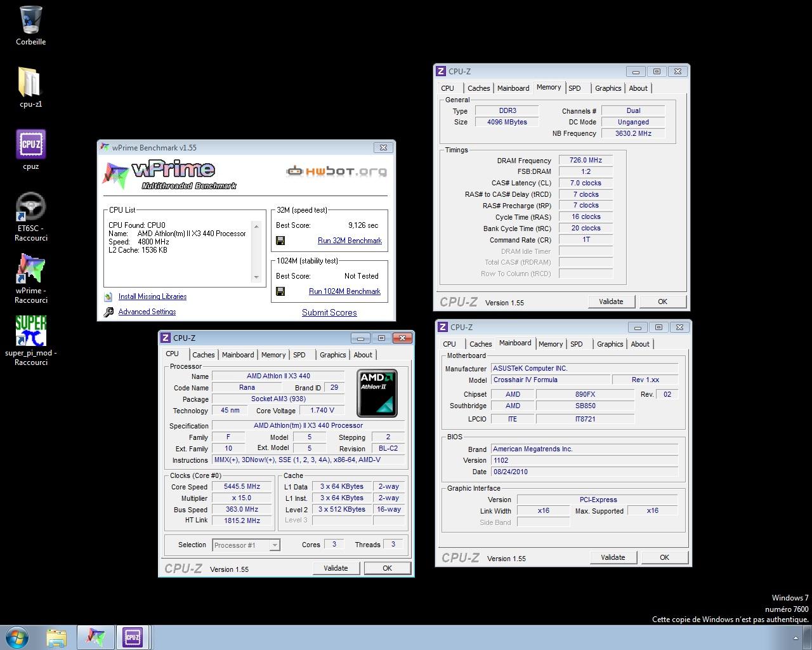Click the CPU-Z Mainboard window title icon
This screenshot has width=812, height=650.
click(443, 327)
